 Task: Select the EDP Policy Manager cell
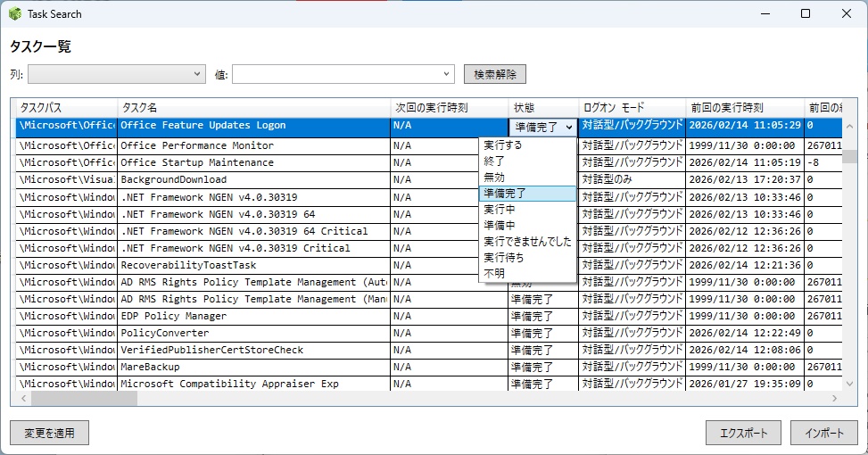click(253, 316)
